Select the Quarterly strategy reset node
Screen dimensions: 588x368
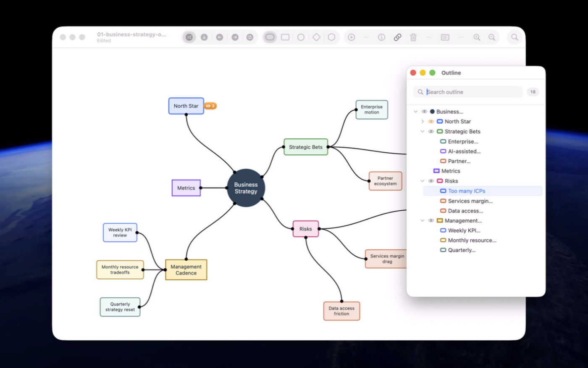tap(120, 307)
